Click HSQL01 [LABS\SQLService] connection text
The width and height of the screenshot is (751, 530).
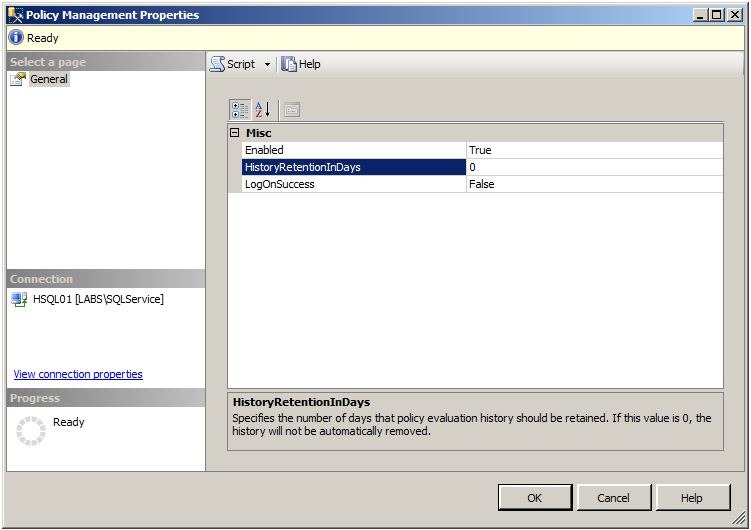click(x=98, y=299)
